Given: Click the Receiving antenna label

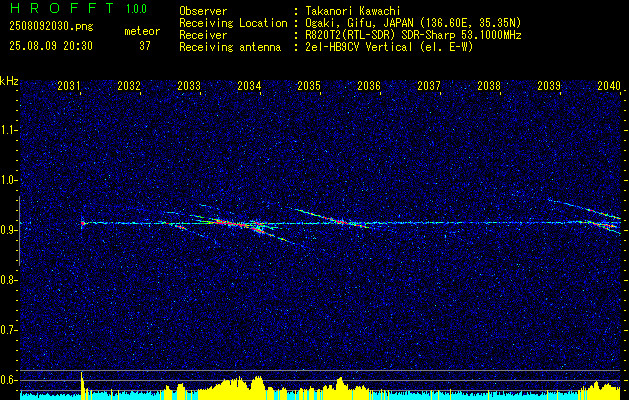Looking at the screenshot, I should [x=230, y=47].
